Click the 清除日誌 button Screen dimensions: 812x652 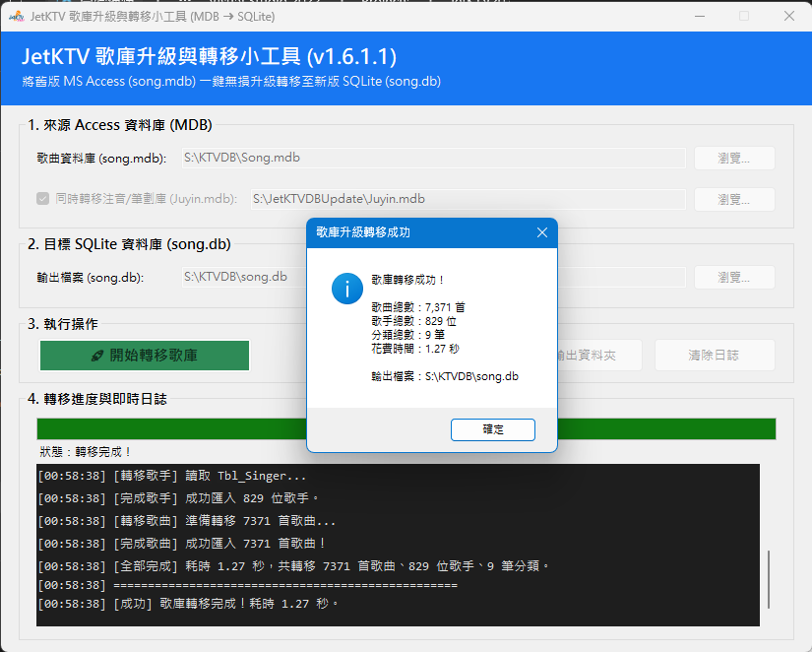(x=715, y=355)
